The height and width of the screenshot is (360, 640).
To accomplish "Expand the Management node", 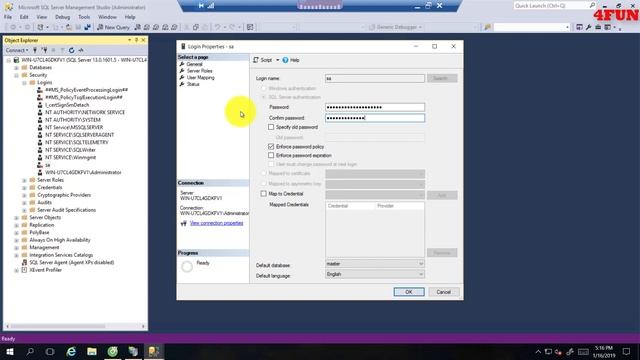I will point(16,248).
